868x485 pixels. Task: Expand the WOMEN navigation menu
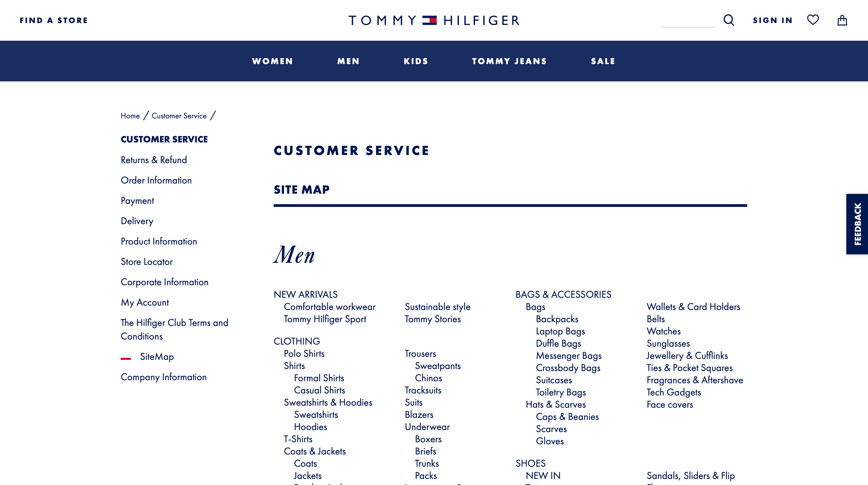click(x=273, y=61)
